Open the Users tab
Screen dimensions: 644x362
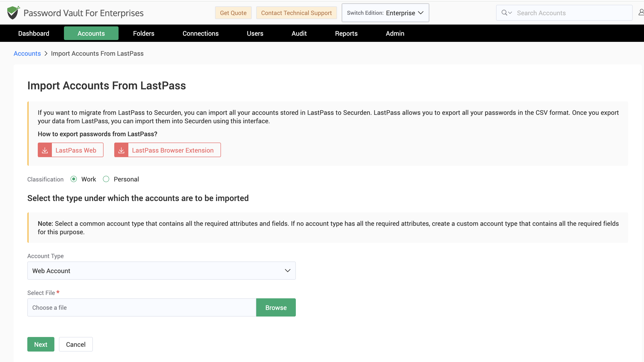tap(255, 33)
